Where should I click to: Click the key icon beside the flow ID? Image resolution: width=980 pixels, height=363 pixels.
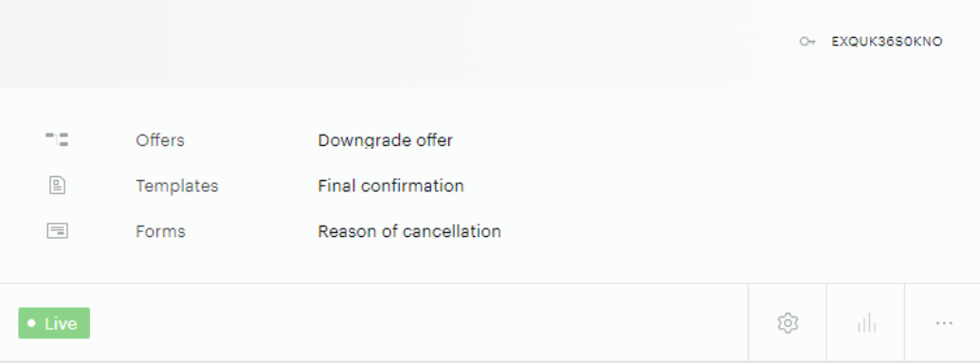(807, 42)
